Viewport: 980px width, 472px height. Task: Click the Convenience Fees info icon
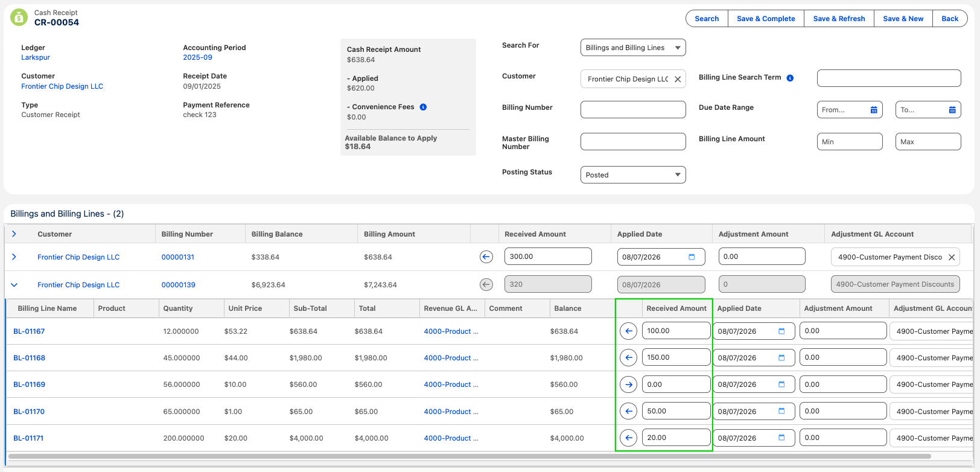423,107
